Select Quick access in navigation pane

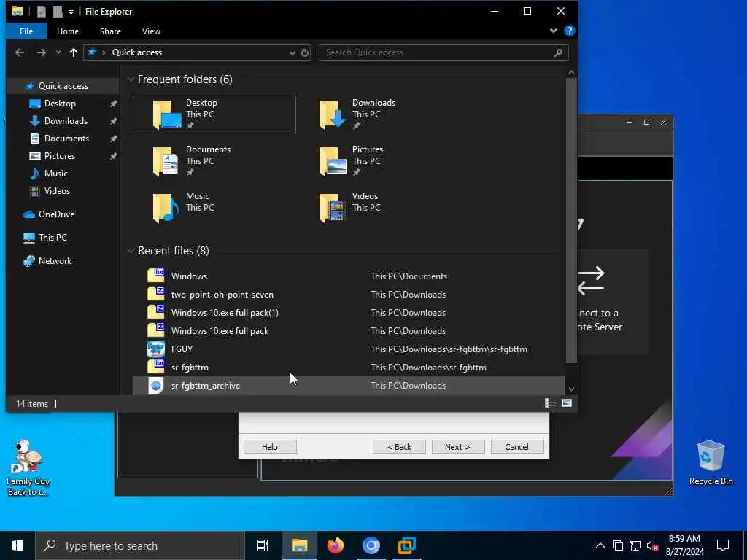63,86
